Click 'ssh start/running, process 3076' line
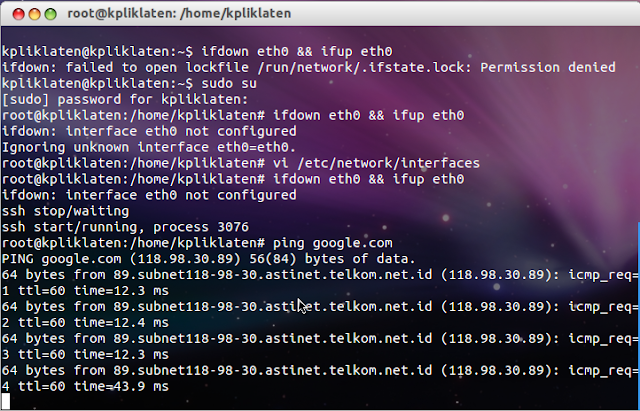The height and width of the screenshot is (411, 640). click(x=125, y=227)
